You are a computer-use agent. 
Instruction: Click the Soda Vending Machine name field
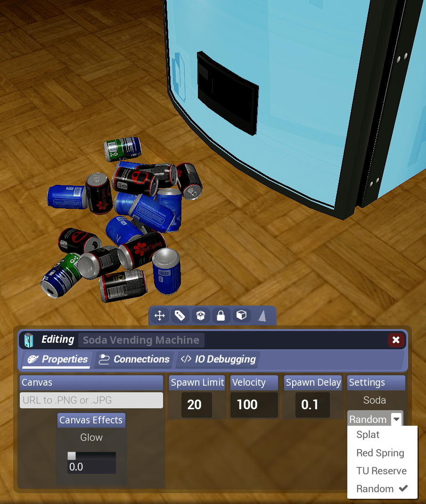coord(141,340)
